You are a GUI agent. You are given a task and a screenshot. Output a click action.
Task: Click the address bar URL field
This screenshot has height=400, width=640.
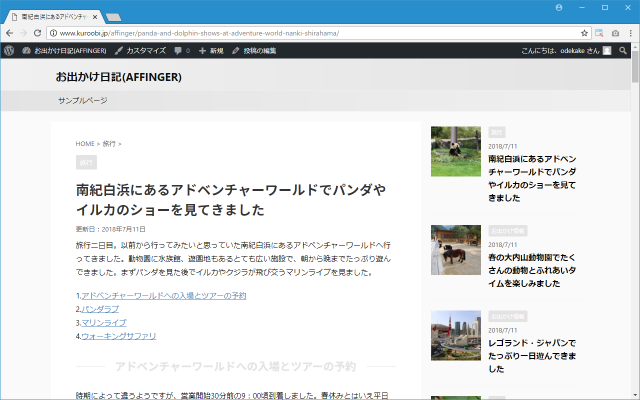point(318,33)
